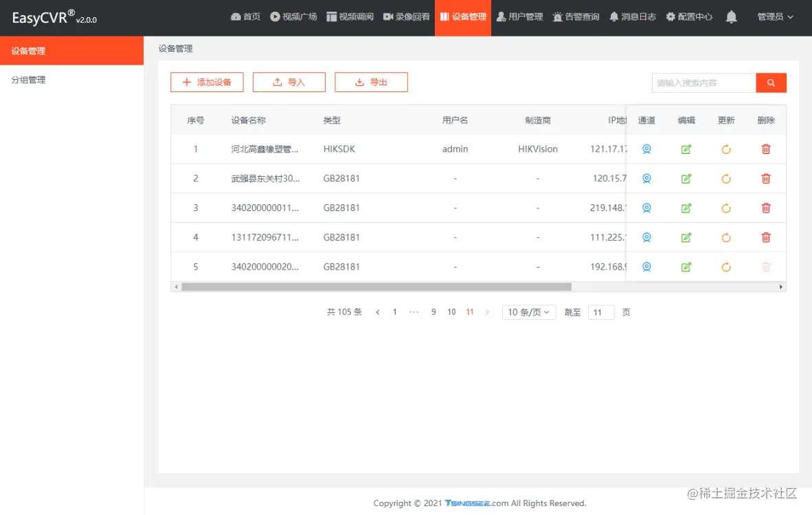Open the 用户管理 menu
The image size is (812, 515).
coord(519,17)
